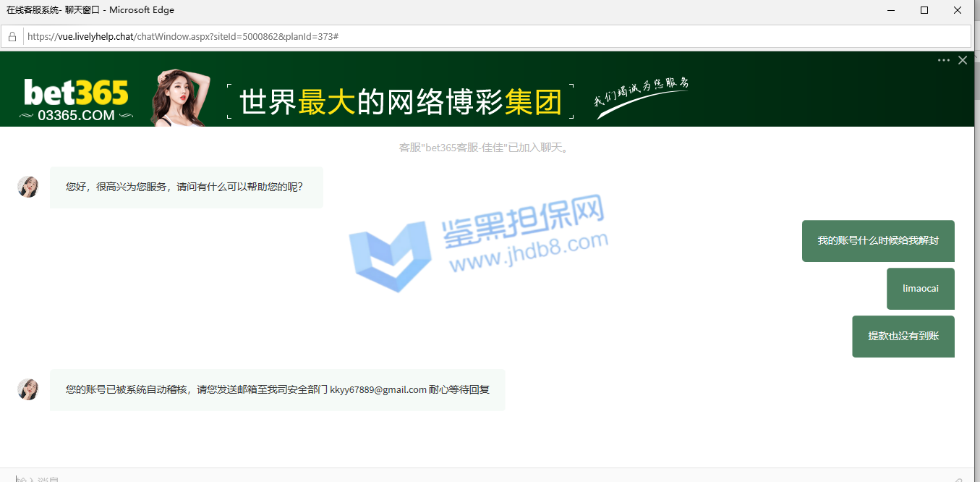This screenshot has height=482, width=980.
Task: Click the bet365 logo in banner
Action: (x=76, y=100)
